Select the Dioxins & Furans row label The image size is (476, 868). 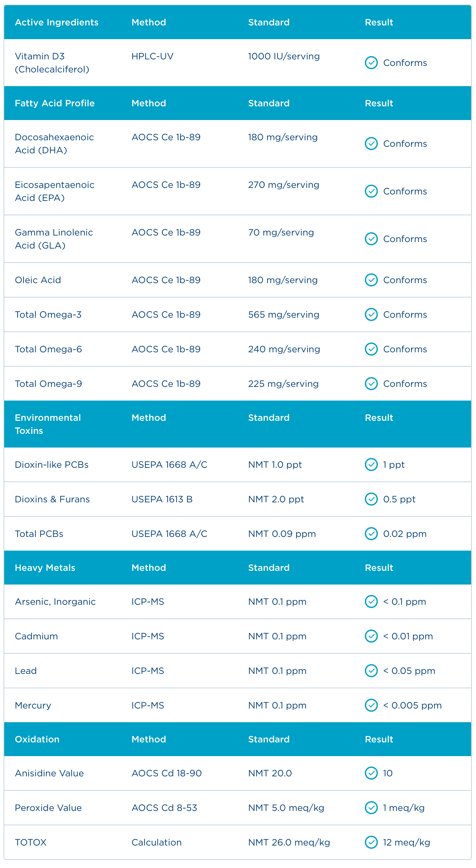(x=52, y=499)
